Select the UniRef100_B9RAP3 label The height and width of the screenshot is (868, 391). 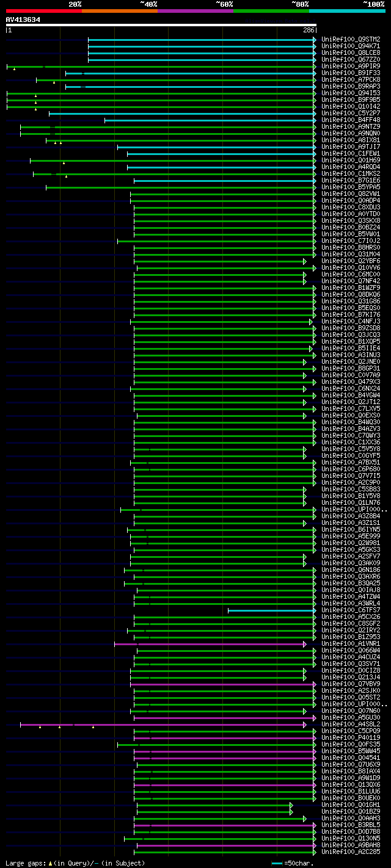[x=351, y=87]
